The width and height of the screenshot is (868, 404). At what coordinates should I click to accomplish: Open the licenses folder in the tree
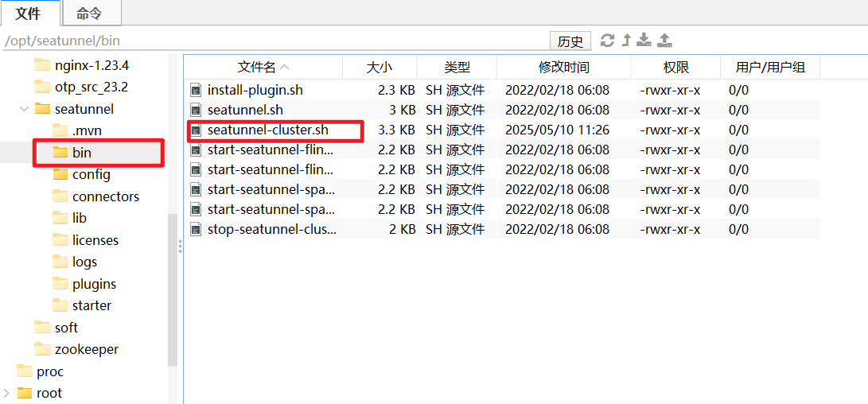pyautogui.click(x=95, y=240)
